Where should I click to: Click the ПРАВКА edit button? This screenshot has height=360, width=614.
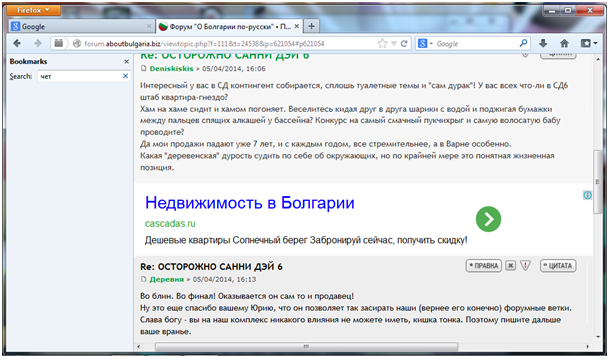[484, 266]
